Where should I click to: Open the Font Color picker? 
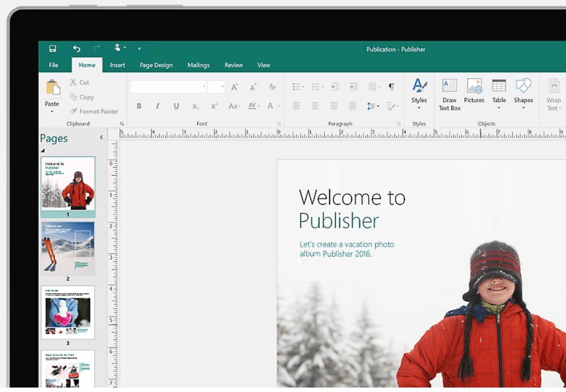point(270,106)
